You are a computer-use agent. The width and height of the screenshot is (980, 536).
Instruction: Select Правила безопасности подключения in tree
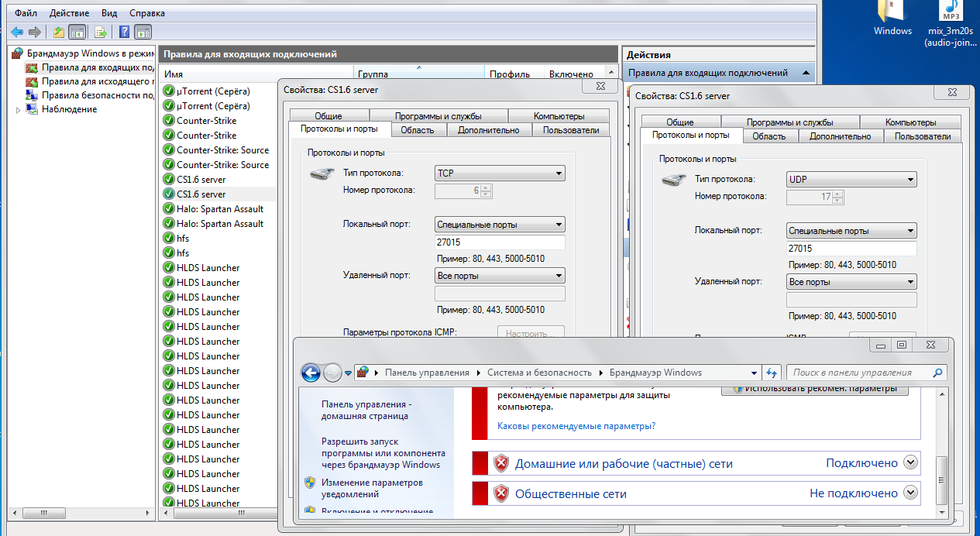(x=90, y=95)
